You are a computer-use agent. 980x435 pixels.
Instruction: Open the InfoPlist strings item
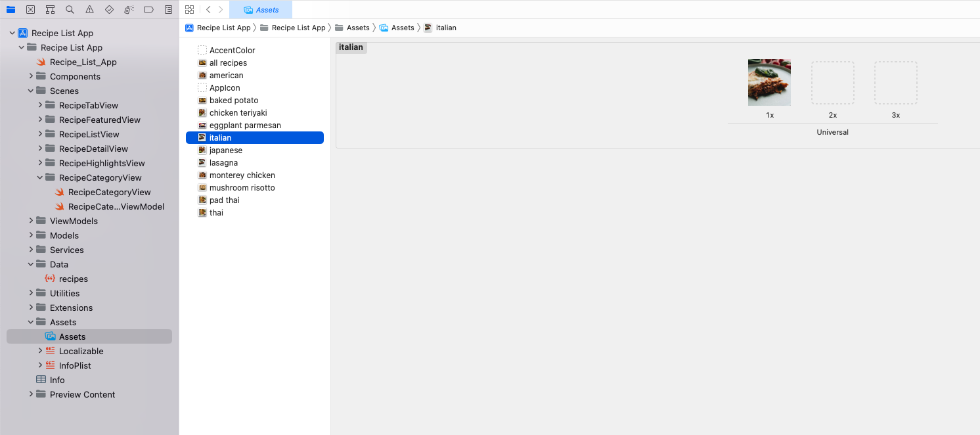75,365
